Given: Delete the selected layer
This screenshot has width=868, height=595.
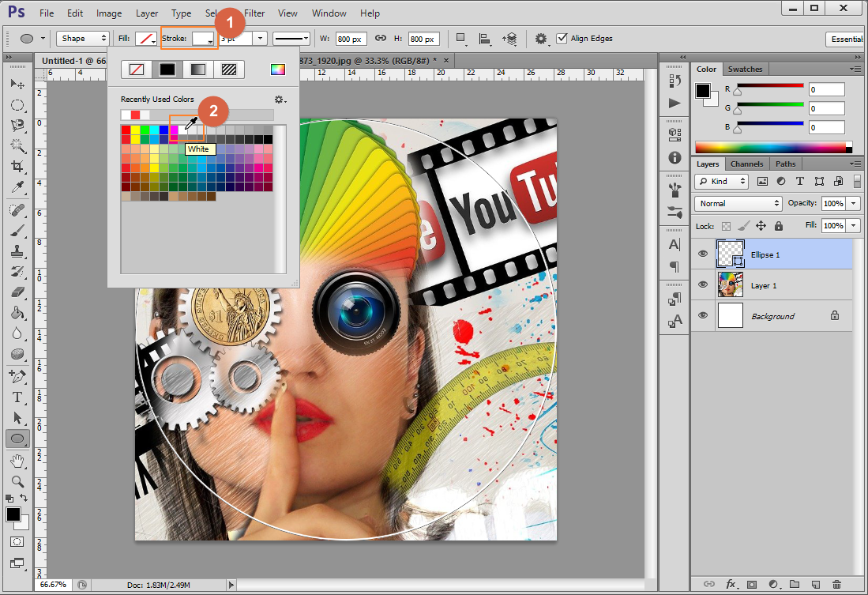Looking at the screenshot, I should [x=836, y=584].
